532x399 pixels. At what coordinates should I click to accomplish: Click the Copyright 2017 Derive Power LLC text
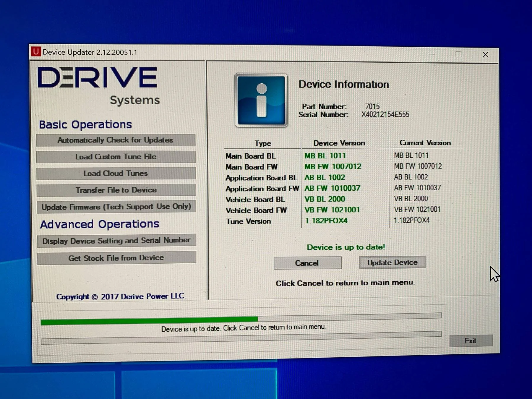pyautogui.click(x=121, y=296)
